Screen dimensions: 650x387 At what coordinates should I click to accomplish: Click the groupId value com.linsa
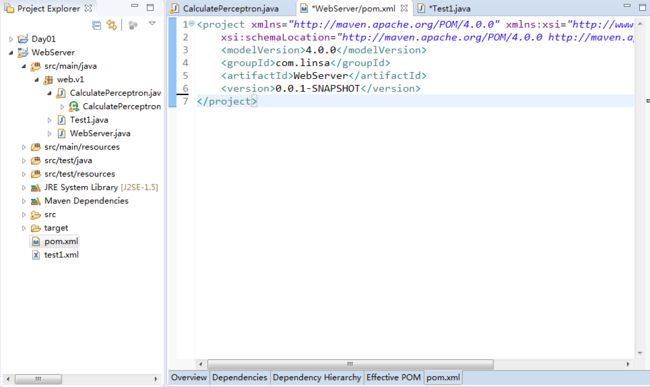[x=303, y=63]
